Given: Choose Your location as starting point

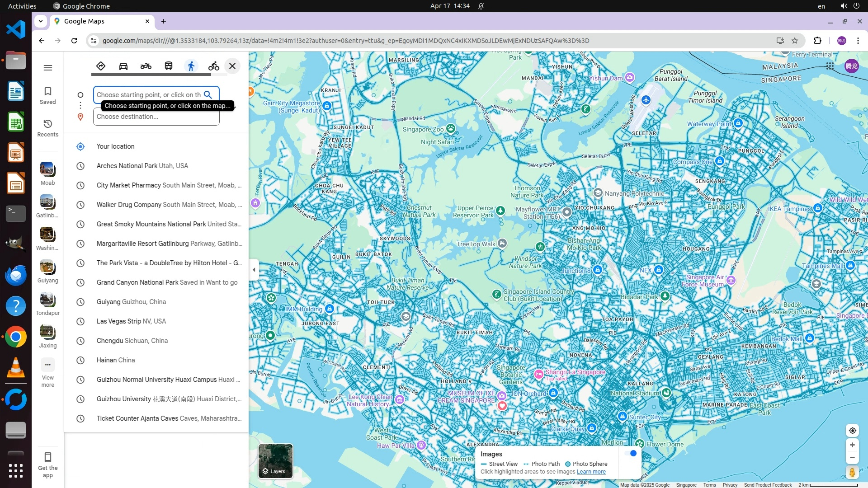Looking at the screenshot, I should [115, 146].
